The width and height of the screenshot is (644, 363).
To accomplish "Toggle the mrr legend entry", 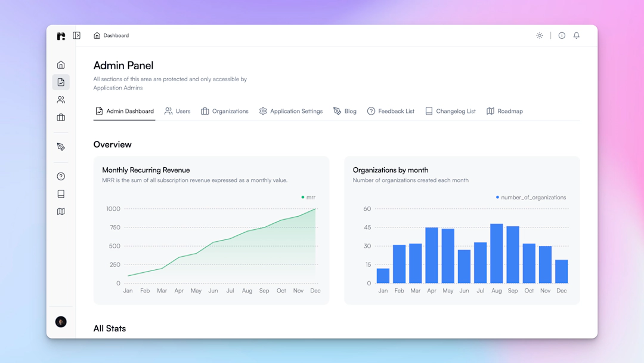I will pos(308,198).
